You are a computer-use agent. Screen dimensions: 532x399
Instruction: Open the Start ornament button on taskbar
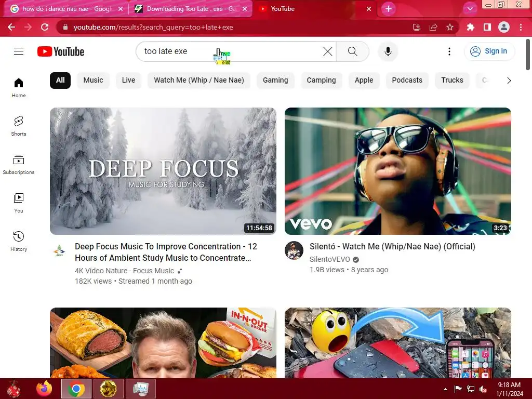[14, 389]
